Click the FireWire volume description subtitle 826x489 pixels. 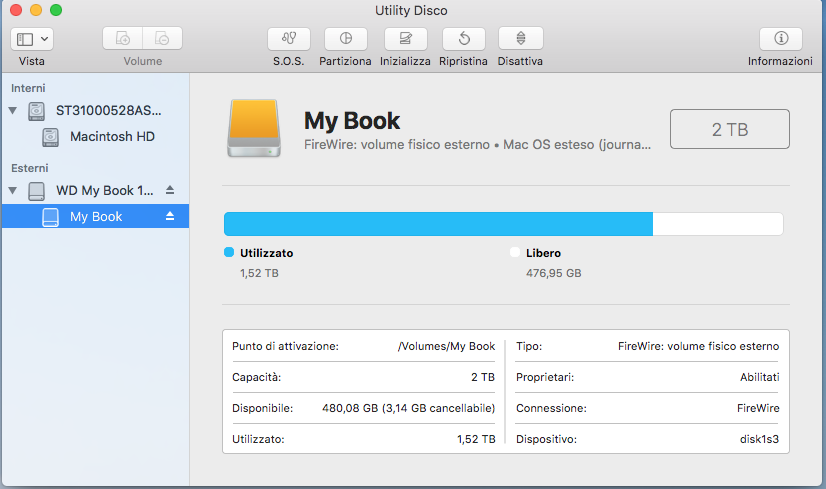tap(477, 144)
